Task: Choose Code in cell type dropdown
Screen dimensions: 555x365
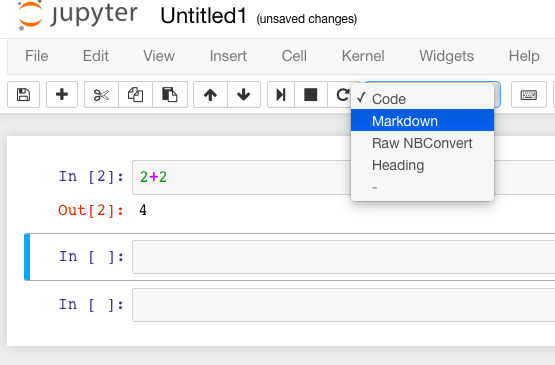Action: click(422, 99)
